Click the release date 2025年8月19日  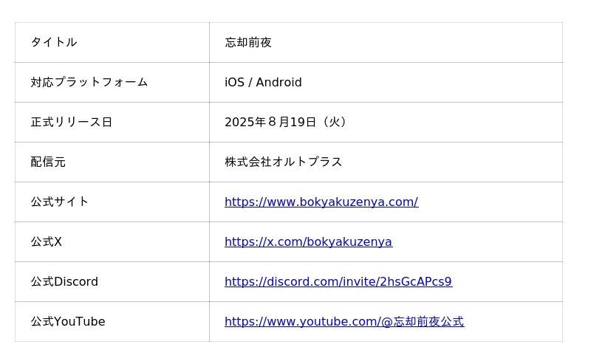270,122
